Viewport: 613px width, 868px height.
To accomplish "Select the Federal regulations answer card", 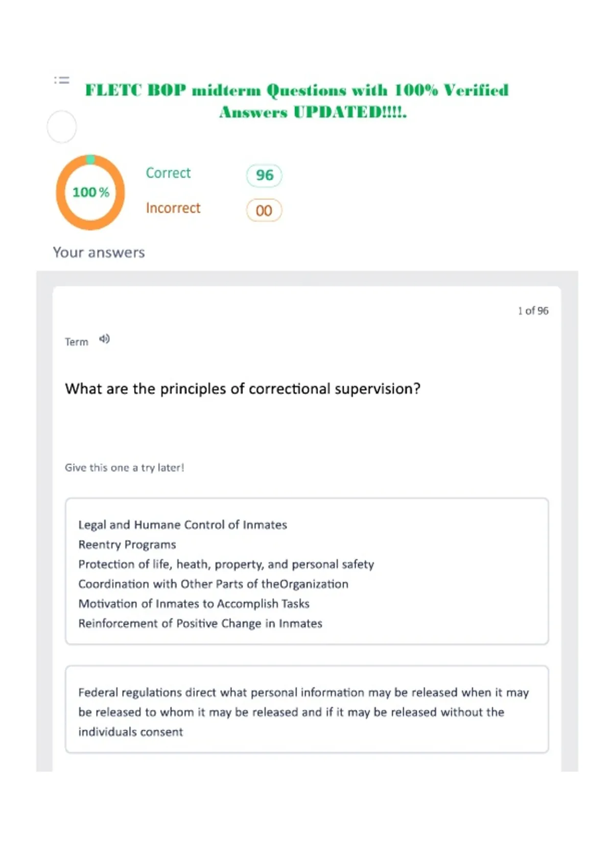I will [307, 709].
